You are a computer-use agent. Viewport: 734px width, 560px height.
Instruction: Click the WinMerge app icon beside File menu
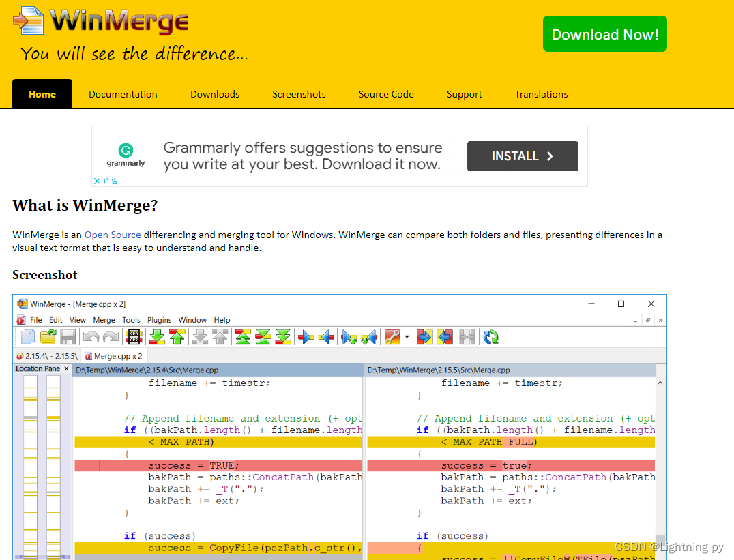click(21, 320)
